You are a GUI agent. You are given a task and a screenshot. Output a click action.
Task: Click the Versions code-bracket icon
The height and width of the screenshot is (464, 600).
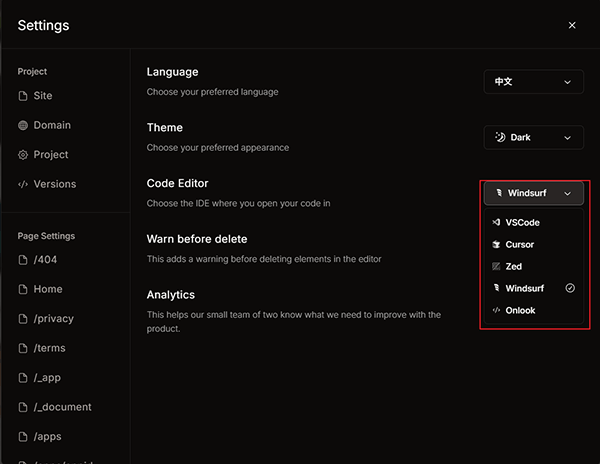23,184
